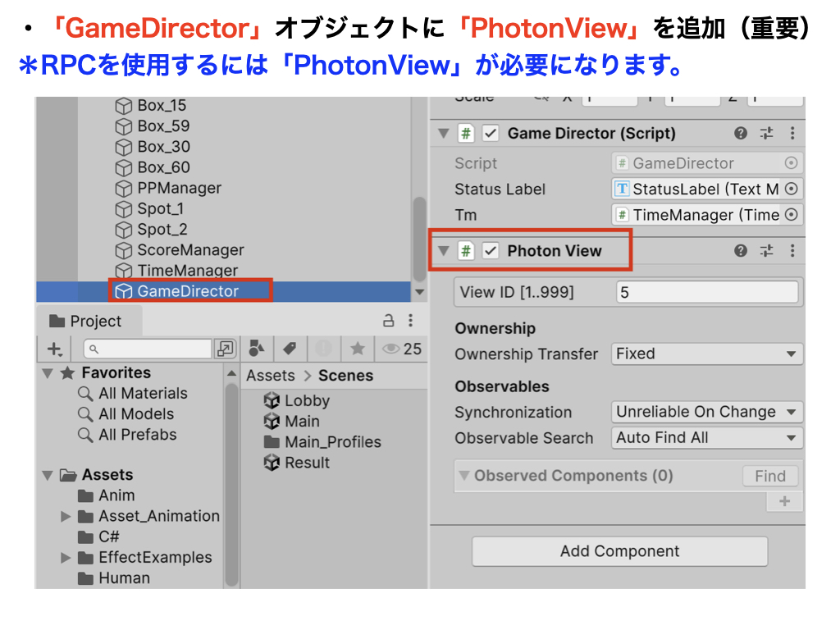Click the Project tree scroll up arrow
Viewport: 840px width, 630px height.
coord(231,373)
